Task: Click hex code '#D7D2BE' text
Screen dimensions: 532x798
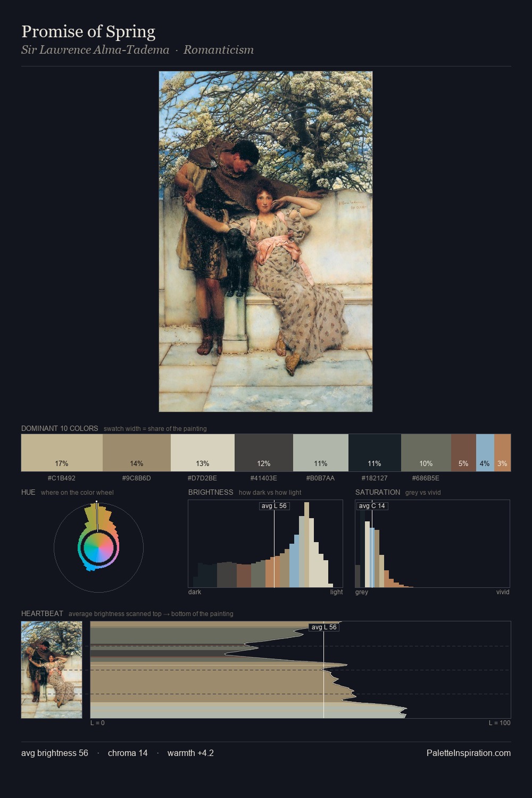Action: (202, 478)
